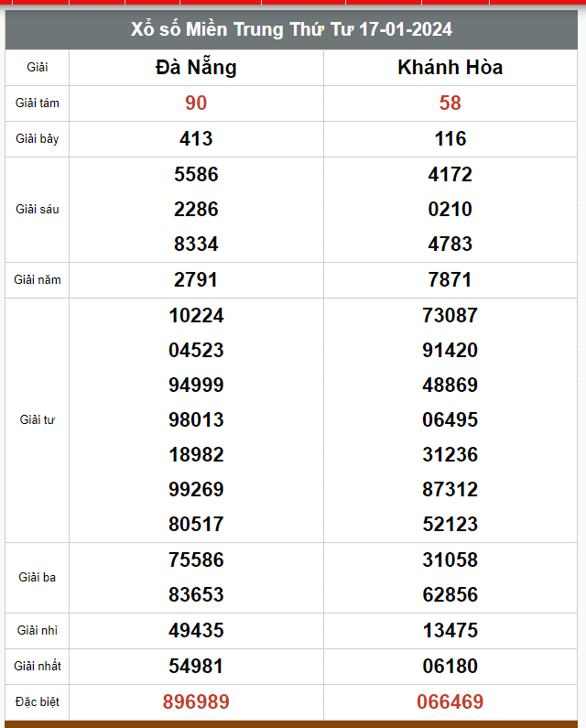Select the Giải bảy row label
The image size is (586, 728).
(38, 139)
